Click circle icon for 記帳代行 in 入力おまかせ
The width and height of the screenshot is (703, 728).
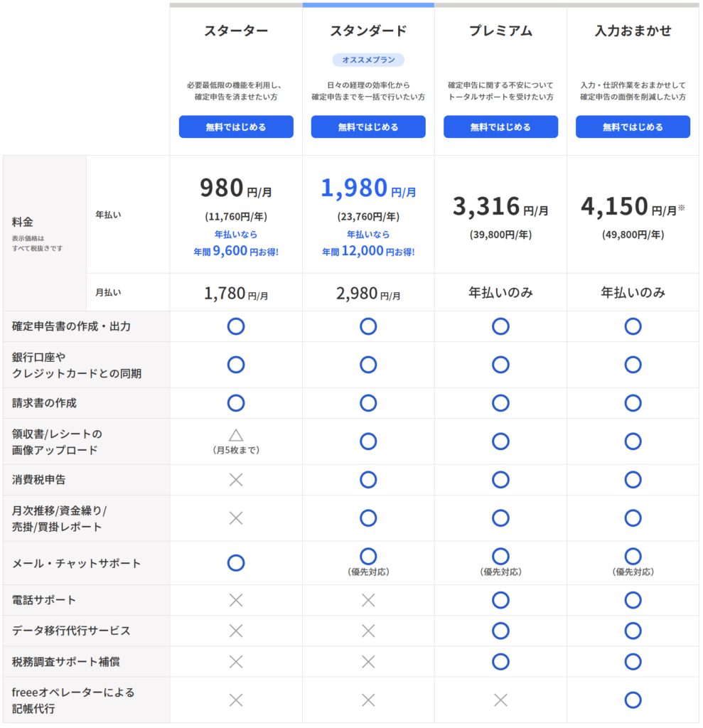click(x=633, y=700)
